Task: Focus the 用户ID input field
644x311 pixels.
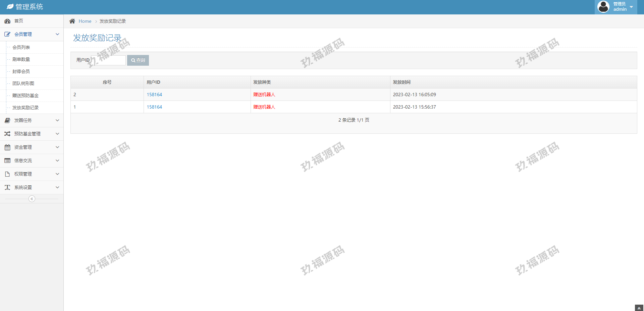Action: [109, 60]
